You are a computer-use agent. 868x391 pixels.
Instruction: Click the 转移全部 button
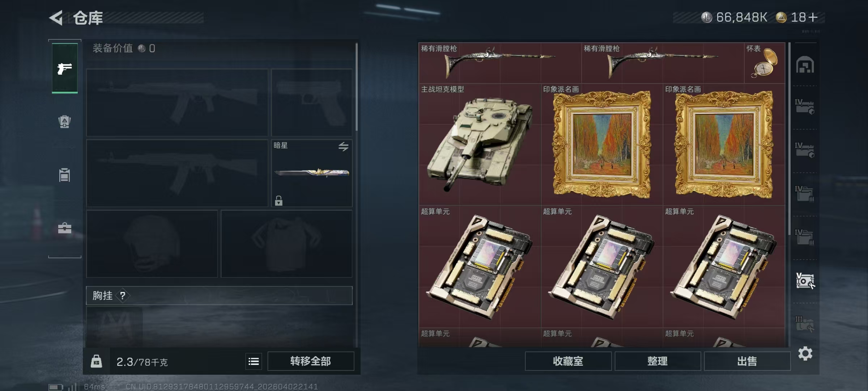coord(311,361)
